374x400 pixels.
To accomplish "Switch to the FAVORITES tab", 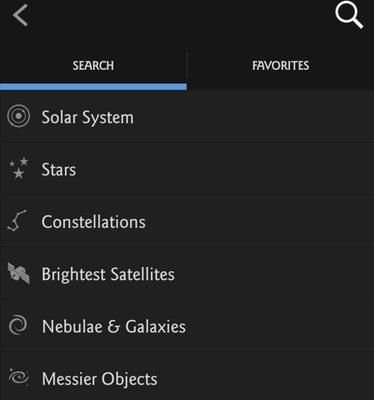I will point(281,65).
